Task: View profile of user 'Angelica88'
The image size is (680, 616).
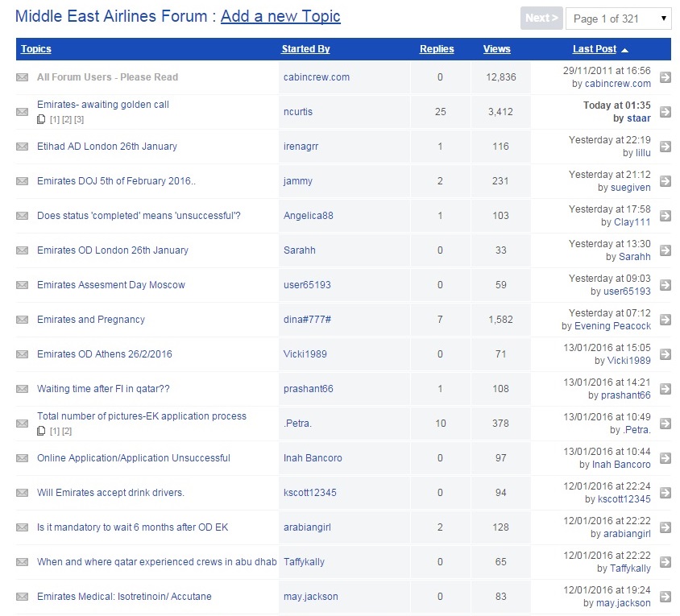Action: tap(309, 216)
